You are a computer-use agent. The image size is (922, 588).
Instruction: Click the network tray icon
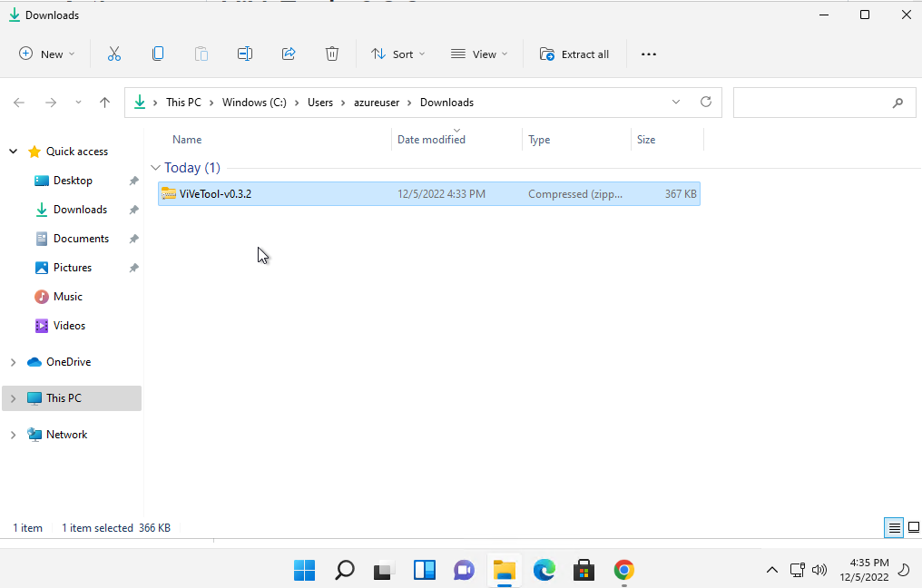coord(797,569)
